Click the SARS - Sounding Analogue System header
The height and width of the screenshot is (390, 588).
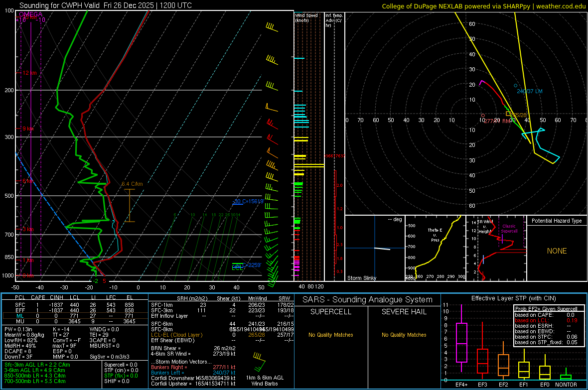(x=368, y=300)
